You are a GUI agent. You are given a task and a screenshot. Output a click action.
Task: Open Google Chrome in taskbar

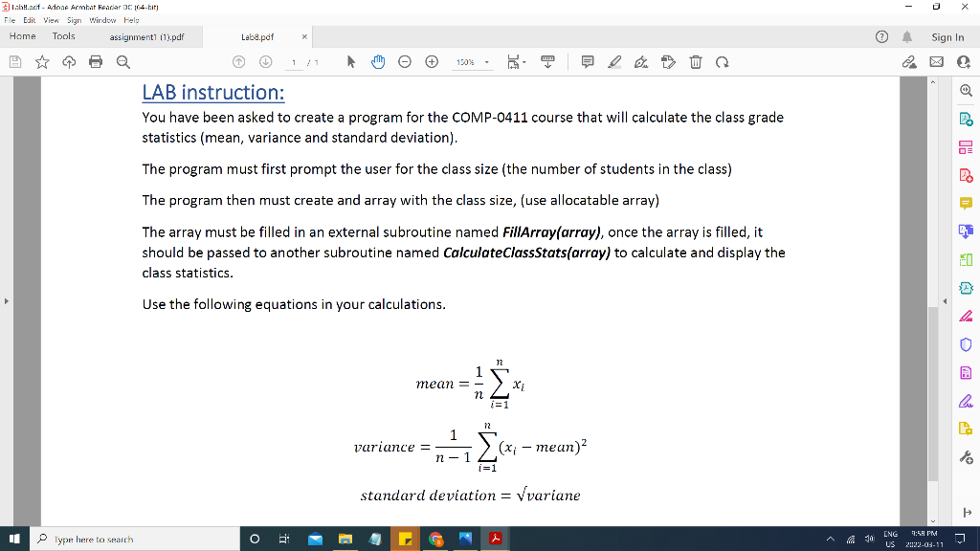[x=435, y=539]
